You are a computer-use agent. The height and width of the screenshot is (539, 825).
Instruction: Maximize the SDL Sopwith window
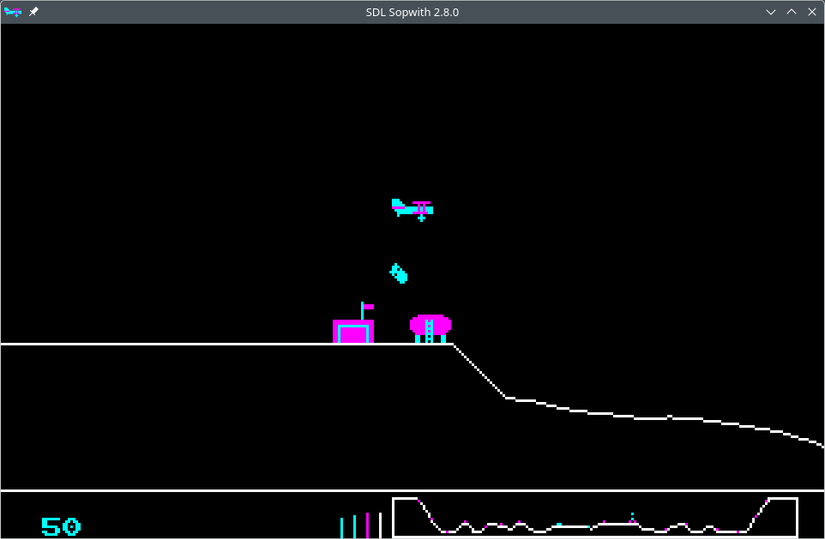click(x=791, y=12)
